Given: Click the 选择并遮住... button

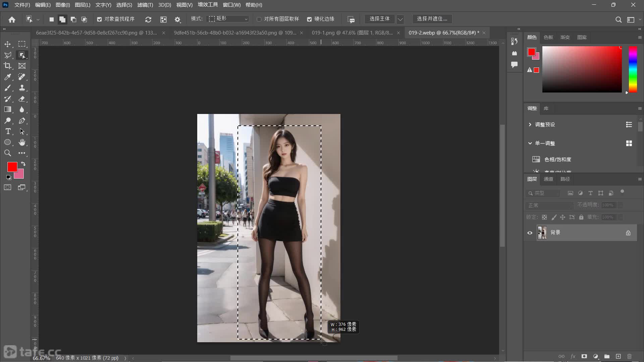Looking at the screenshot, I should [432, 19].
